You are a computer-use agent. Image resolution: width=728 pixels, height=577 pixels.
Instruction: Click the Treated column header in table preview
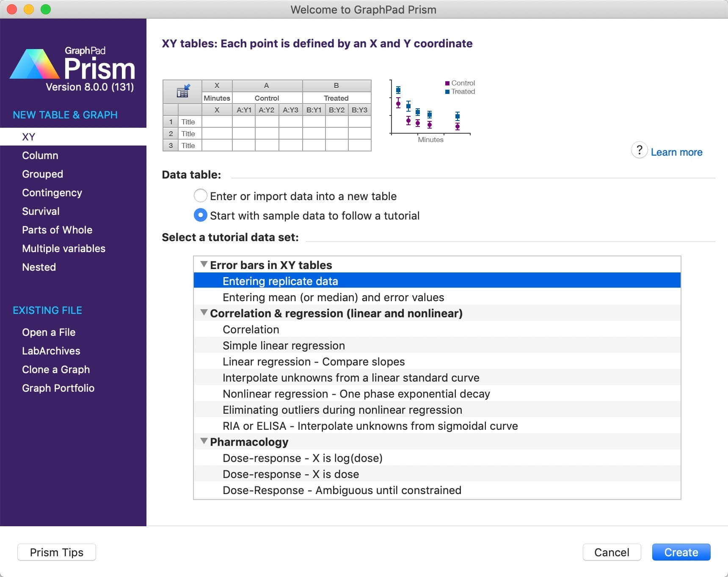(x=336, y=98)
